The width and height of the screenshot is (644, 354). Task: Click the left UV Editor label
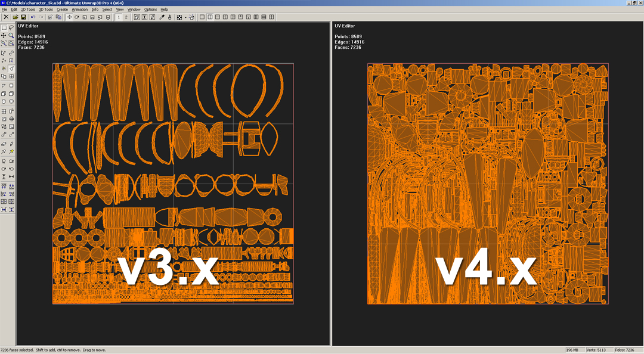(x=28, y=26)
